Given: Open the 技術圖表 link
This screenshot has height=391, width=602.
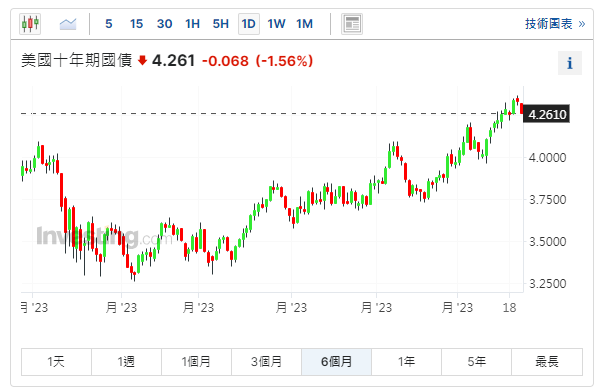Looking at the screenshot, I should (x=555, y=24).
